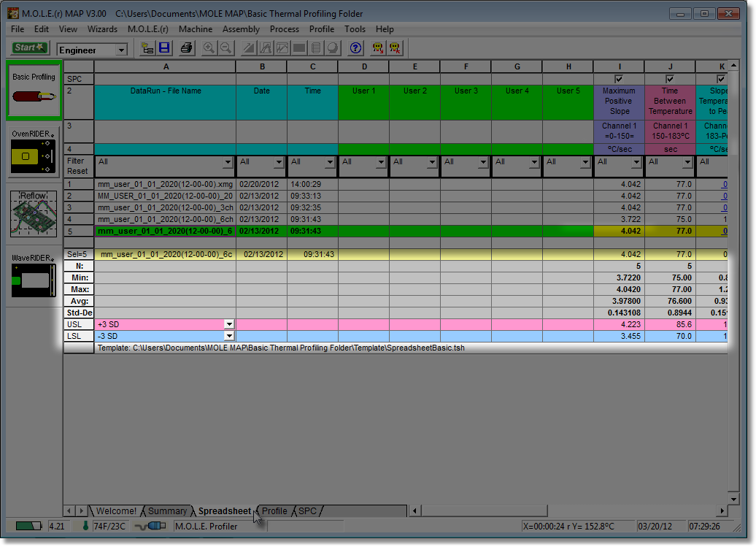Toggle SPC checkbox in column K

(721, 79)
